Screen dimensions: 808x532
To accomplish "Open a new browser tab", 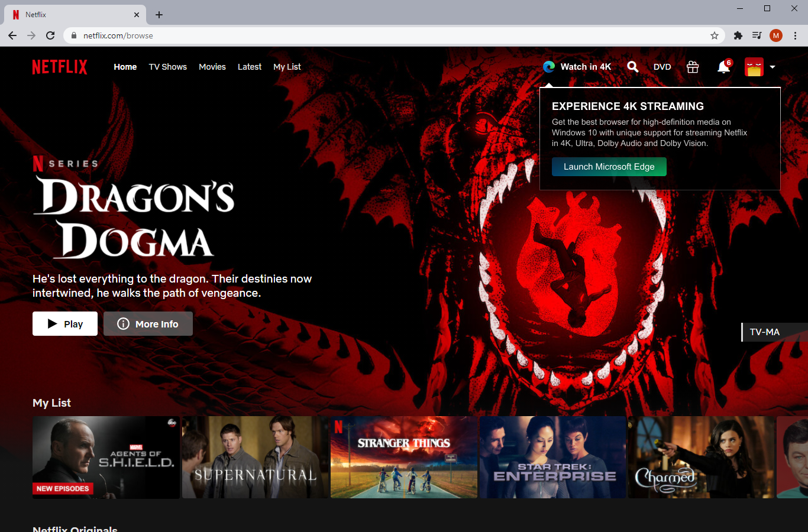I will coord(159,15).
